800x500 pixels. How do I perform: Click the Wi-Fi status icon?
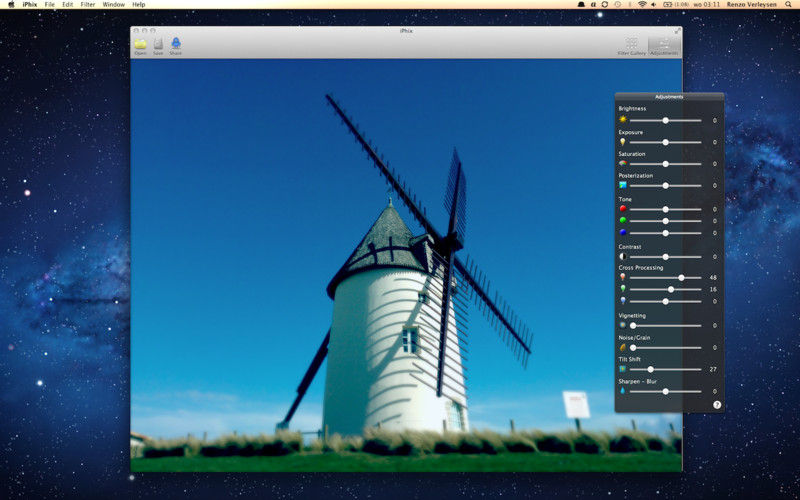642,4
